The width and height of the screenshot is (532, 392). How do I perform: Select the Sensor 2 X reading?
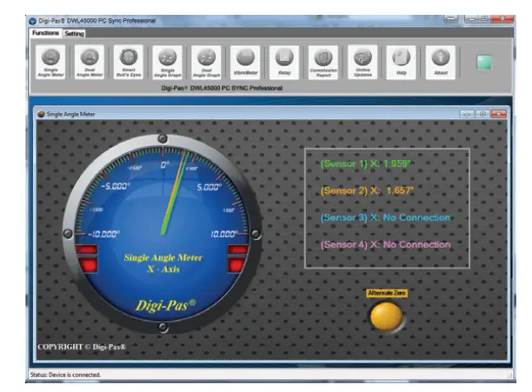(367, 190)
